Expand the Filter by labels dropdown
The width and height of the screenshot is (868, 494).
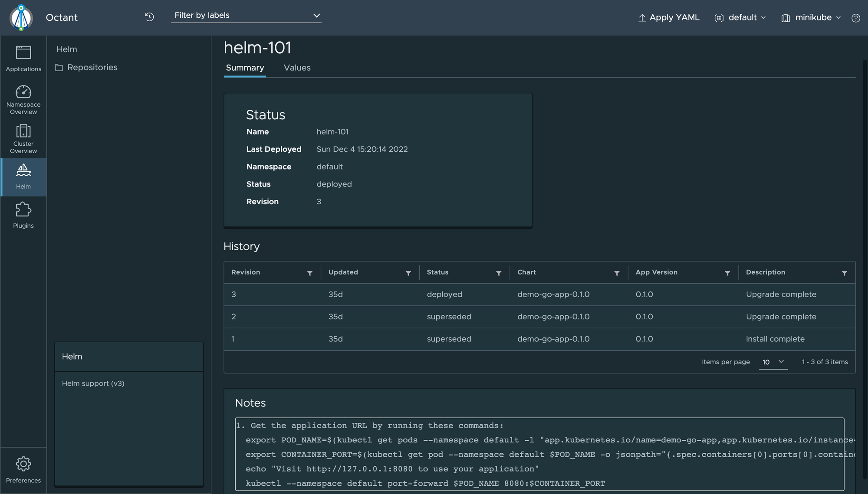click(x=246, y=16)
